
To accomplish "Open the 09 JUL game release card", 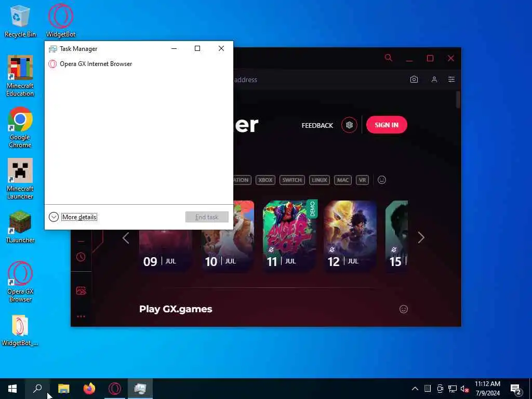I will coord(165,250).
